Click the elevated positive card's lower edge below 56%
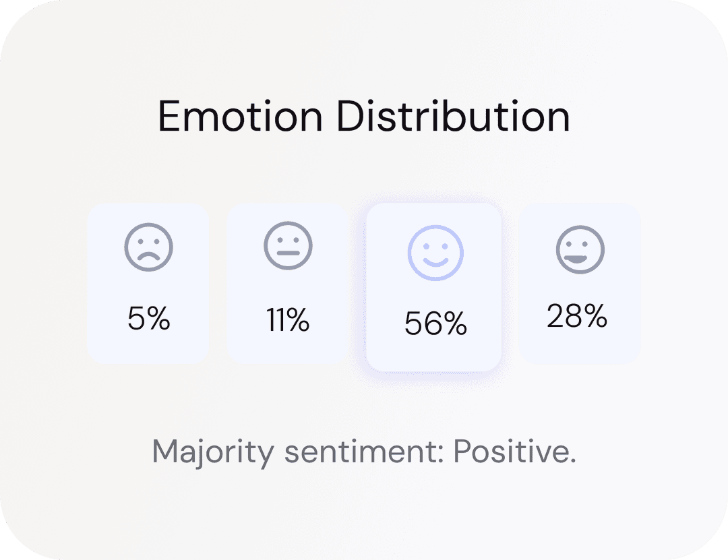Screen dimensions: 728x560 click(434, 359)
